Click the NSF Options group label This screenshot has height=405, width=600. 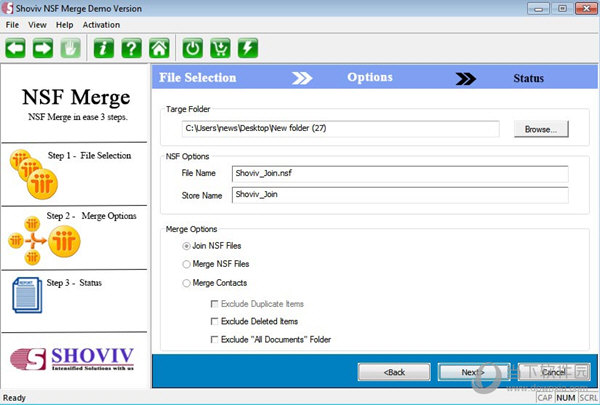pos(187,157)
